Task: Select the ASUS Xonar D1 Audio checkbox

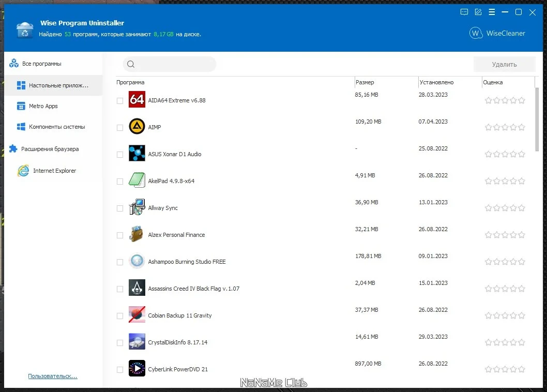Action: (x=120, y=155)
